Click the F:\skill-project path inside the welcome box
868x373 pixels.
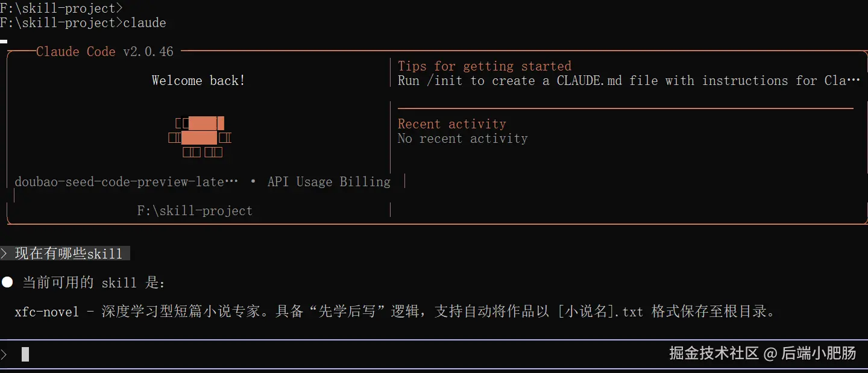click(x=195, y=211)
